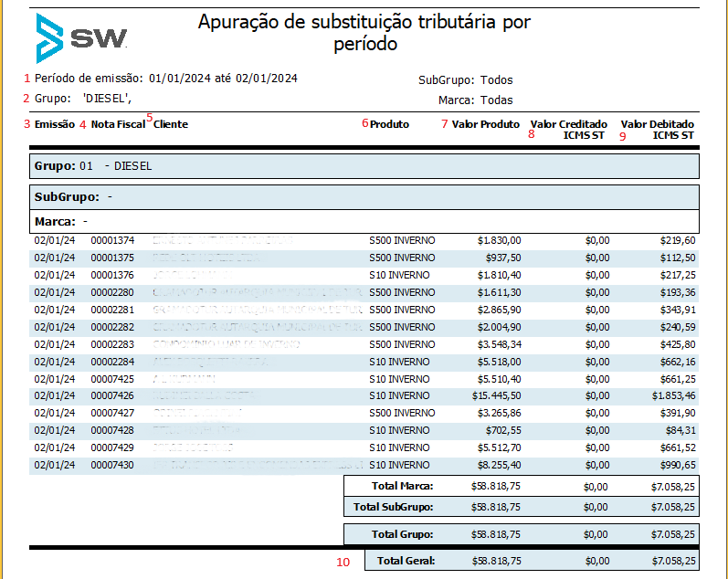
Task: Select the report title heading
Action: [364, 33]
